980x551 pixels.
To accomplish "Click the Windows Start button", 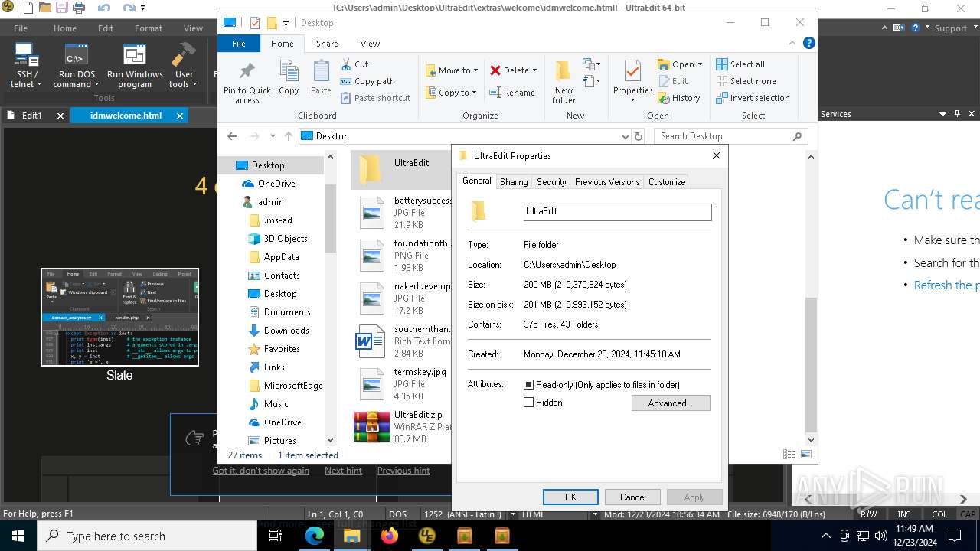I will pos(18,536).
